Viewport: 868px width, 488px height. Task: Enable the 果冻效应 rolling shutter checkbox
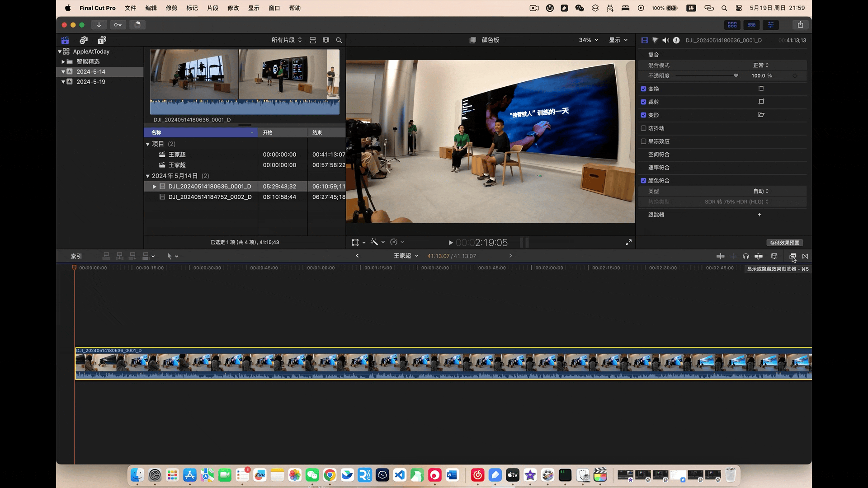pyautogui.click(x=643, y=141)
